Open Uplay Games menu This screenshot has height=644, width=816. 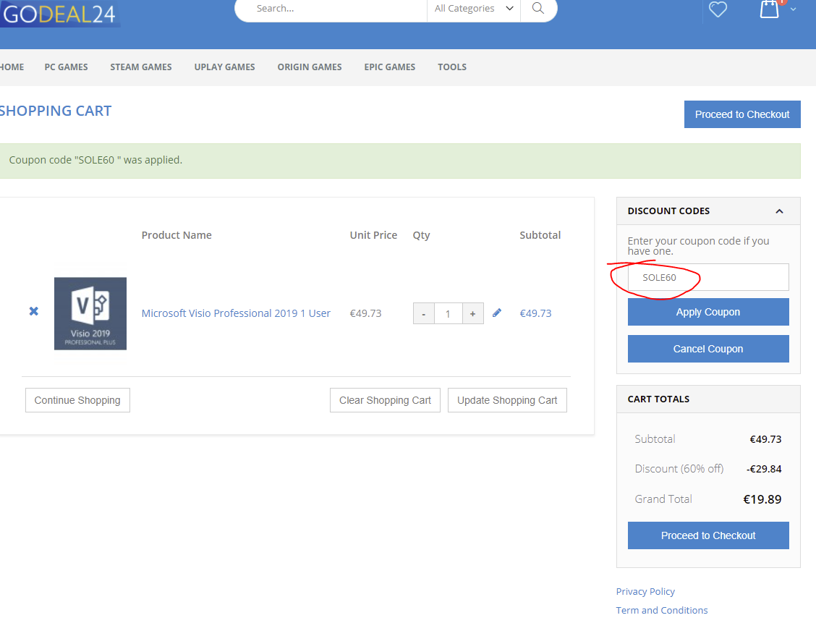click(x=224, y=67)
